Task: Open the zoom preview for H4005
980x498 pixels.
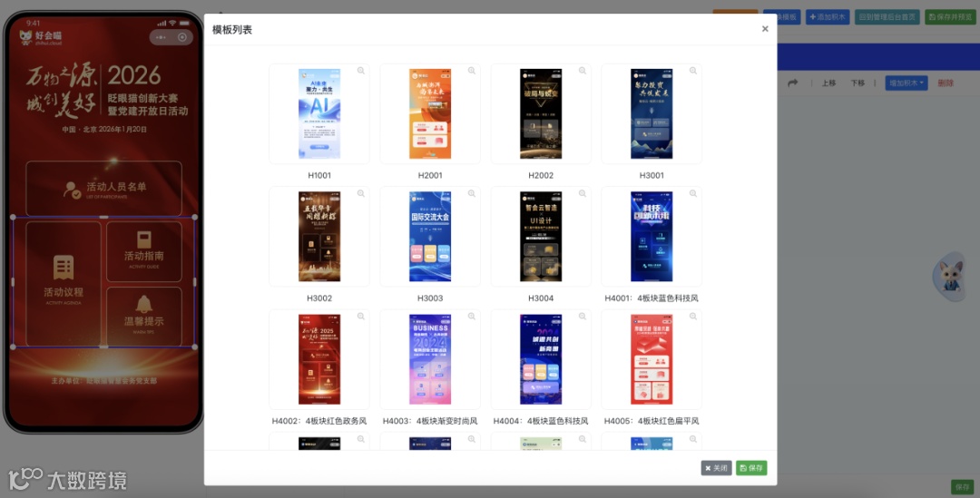Action: (x=693, y=317)
